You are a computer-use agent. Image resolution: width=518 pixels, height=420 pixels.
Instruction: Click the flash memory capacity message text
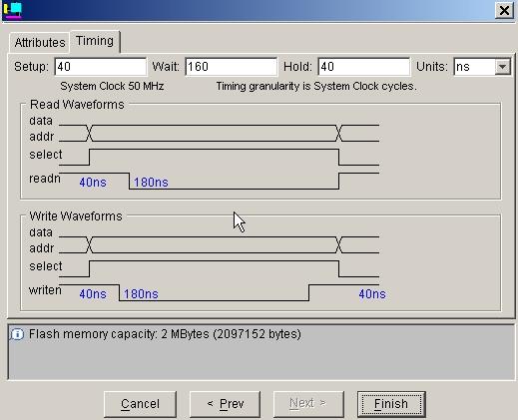[165, 334]
